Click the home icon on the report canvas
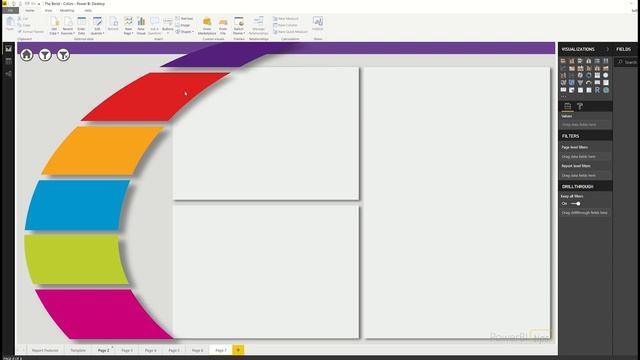The image size is (640, 360). click(x=27, y=55)
